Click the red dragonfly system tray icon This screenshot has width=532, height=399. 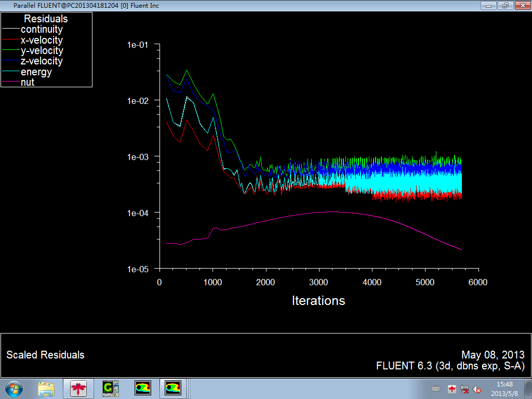(453, 389)
